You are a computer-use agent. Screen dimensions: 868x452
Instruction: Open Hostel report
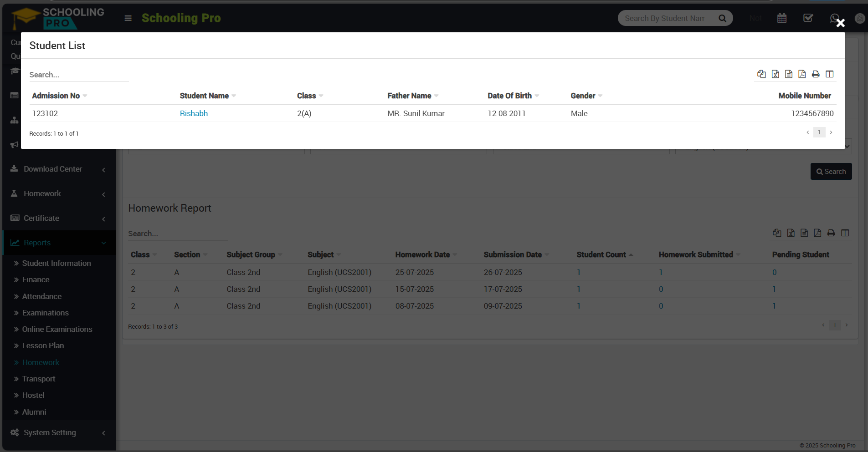click(x=33, y=395)
